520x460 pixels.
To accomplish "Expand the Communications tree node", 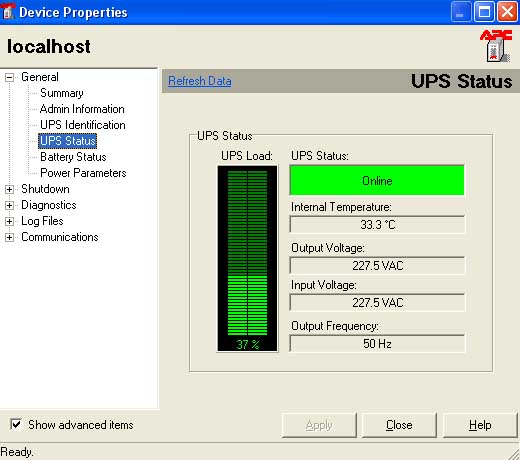I will [9, 237].
